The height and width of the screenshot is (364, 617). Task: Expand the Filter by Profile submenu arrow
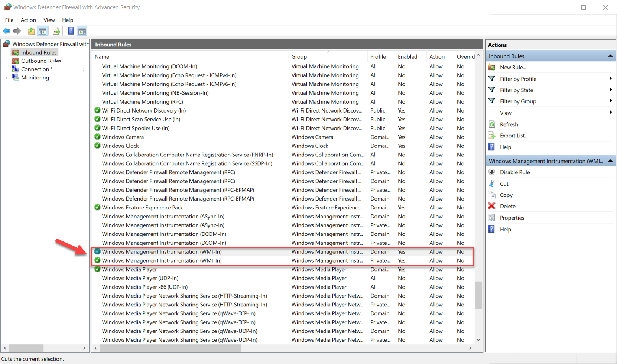click(611, 78)
